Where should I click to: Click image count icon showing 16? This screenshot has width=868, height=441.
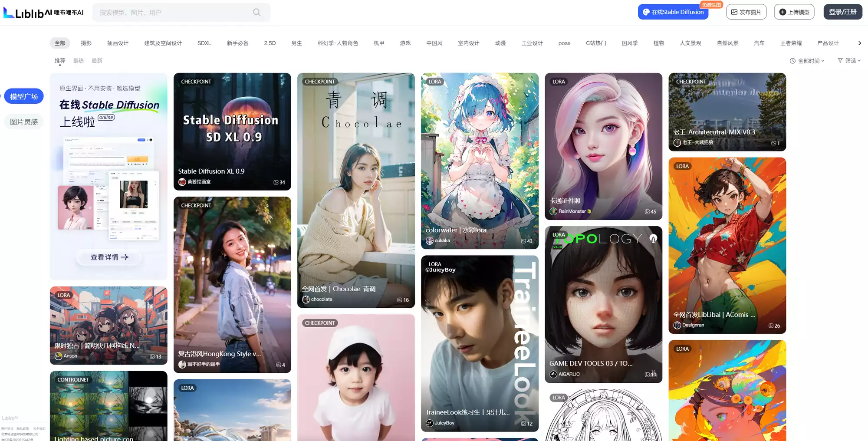(400, 300)
